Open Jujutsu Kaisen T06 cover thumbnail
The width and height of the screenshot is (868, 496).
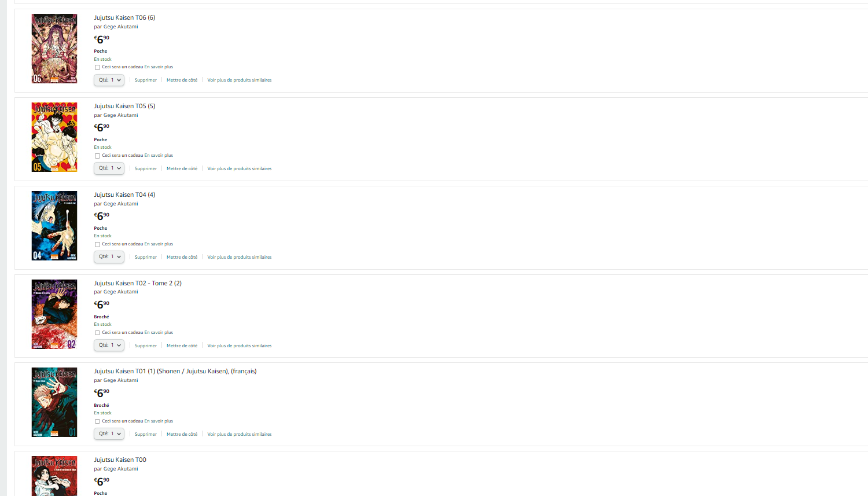54,49
